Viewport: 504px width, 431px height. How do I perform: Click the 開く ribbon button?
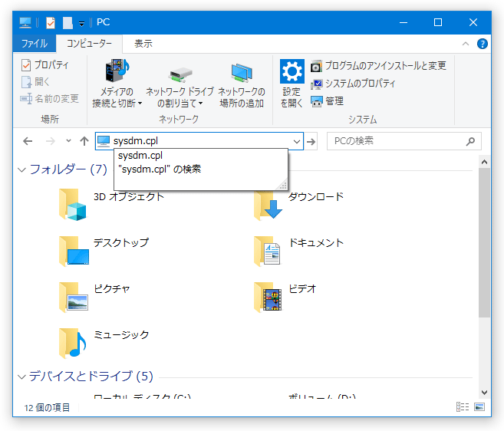coord(35,82)
